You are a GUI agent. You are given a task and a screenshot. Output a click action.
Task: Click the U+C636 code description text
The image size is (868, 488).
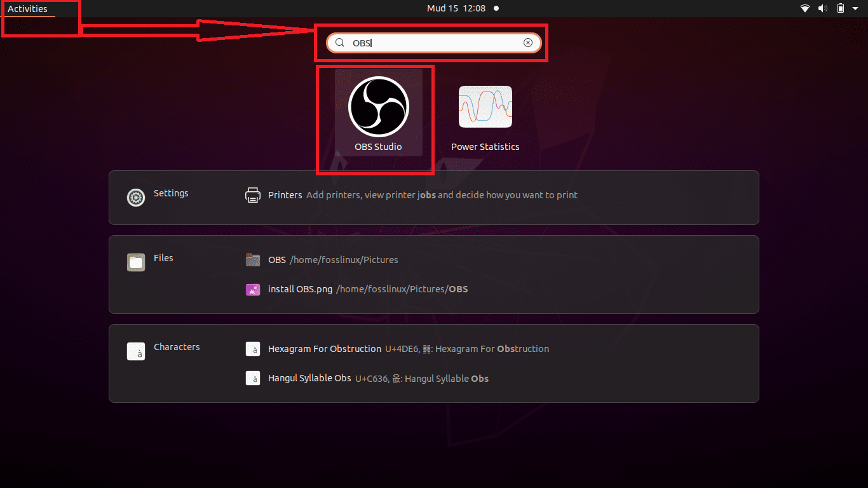(x=422, y=378)
